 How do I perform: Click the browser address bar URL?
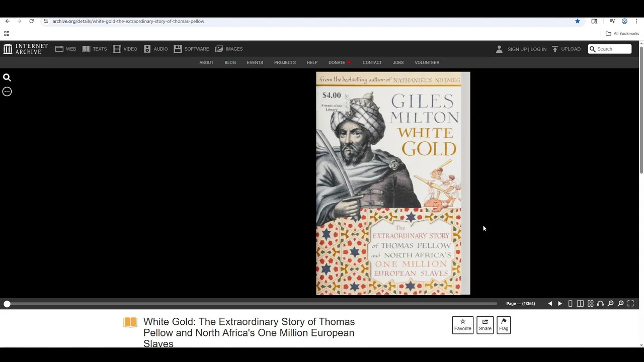[128, 21]
